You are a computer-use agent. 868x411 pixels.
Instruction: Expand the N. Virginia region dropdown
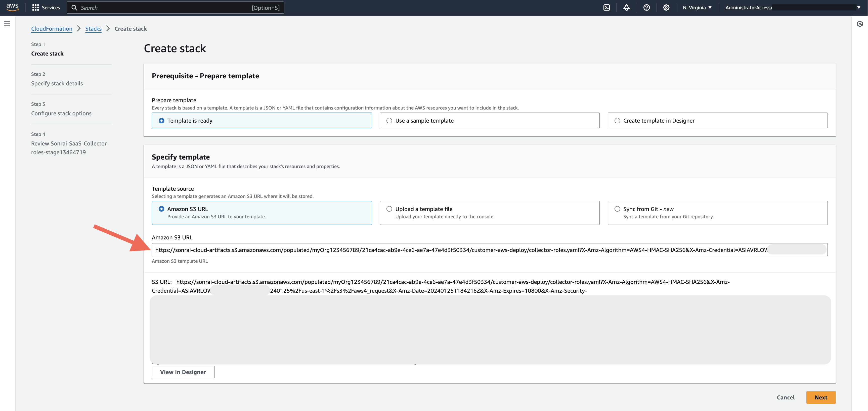point(697,7)
